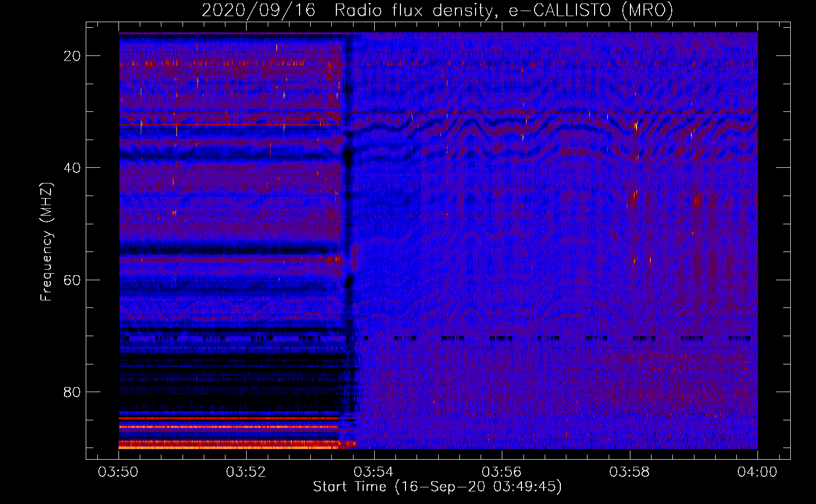Click the 20 MHz frequency tick label

(73, 55)
